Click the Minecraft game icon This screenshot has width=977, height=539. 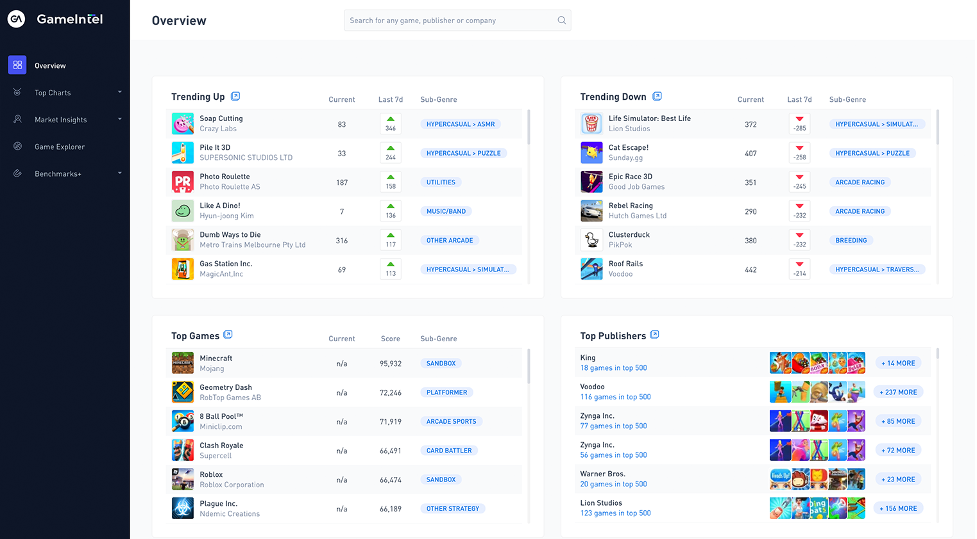[x=182, y=363]
